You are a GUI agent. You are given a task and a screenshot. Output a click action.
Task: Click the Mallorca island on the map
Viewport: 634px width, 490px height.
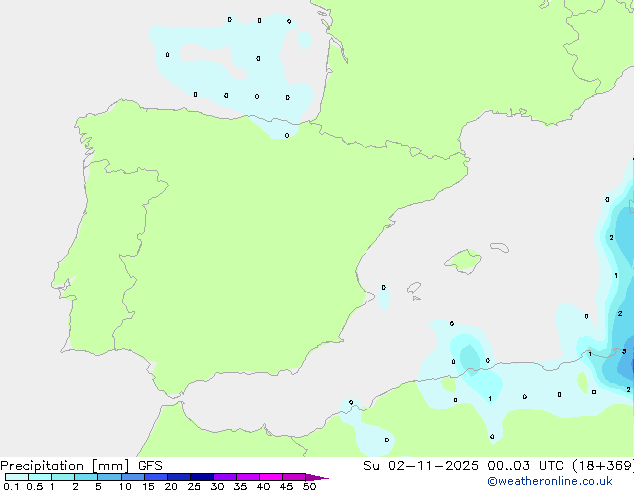click(463, 261)
